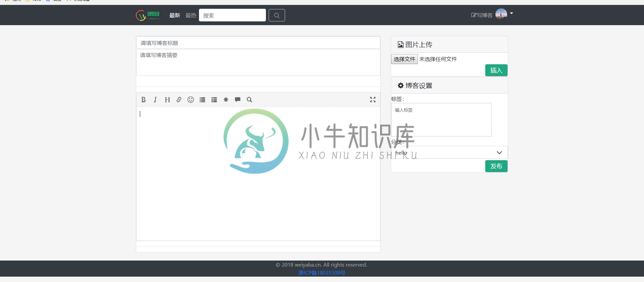Click the 博客设置 panel header
The image size is (644, 282).
pyautogui.click(x=449, y=86)
